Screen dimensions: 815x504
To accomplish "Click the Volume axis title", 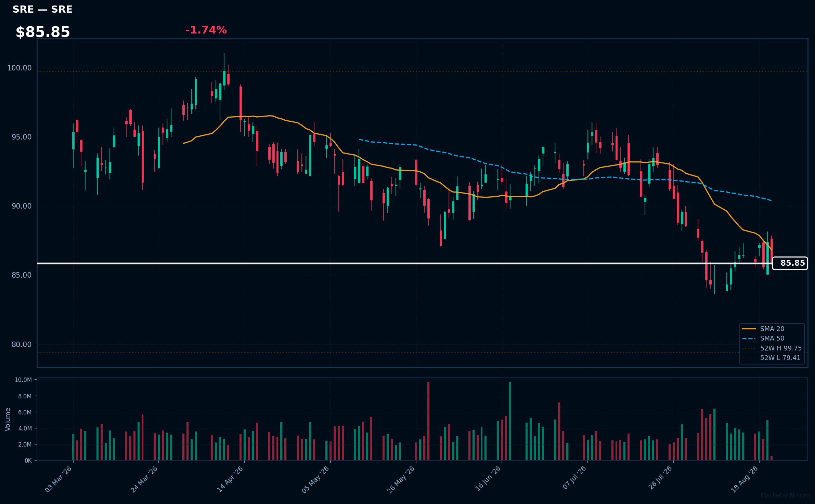I will tap(8, 419).
